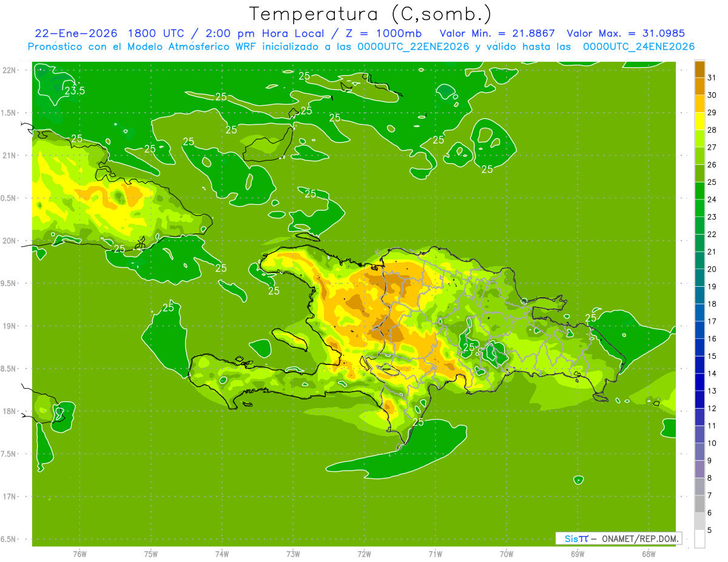Click the 'SisTT – ONAMET/REP.DOM.' label
The height and width of the screenshot is (562, 728).
pyautogui.click(x=619, y=538)
